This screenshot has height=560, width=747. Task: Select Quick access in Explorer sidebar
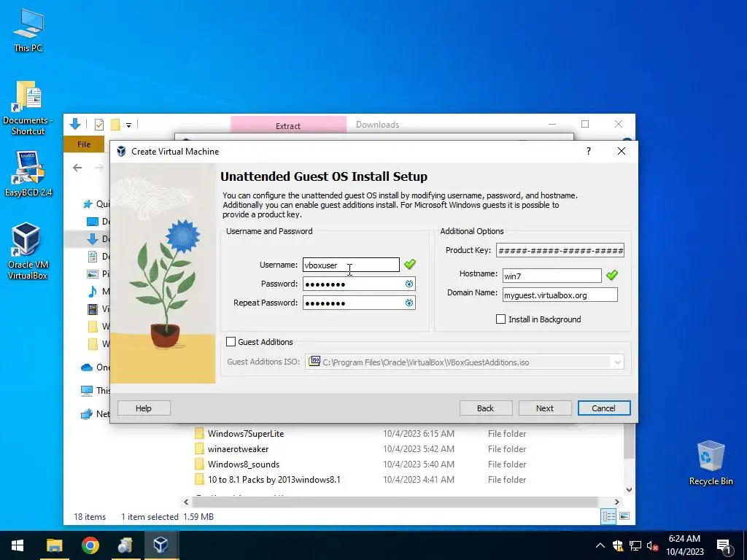point(96,204)
